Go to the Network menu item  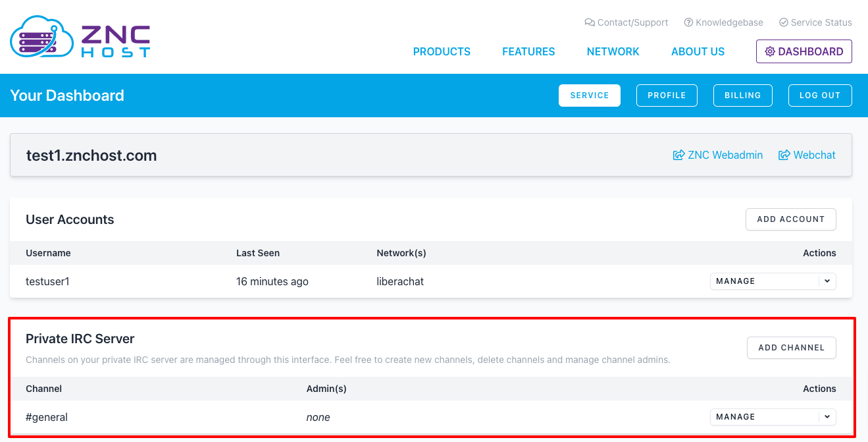pos(613,52)
